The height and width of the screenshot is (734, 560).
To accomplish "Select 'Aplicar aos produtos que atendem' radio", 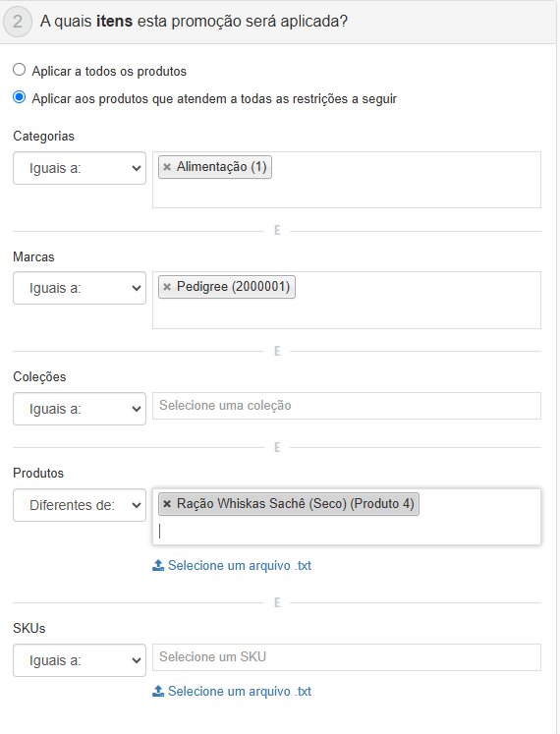I will pos(20,97).
